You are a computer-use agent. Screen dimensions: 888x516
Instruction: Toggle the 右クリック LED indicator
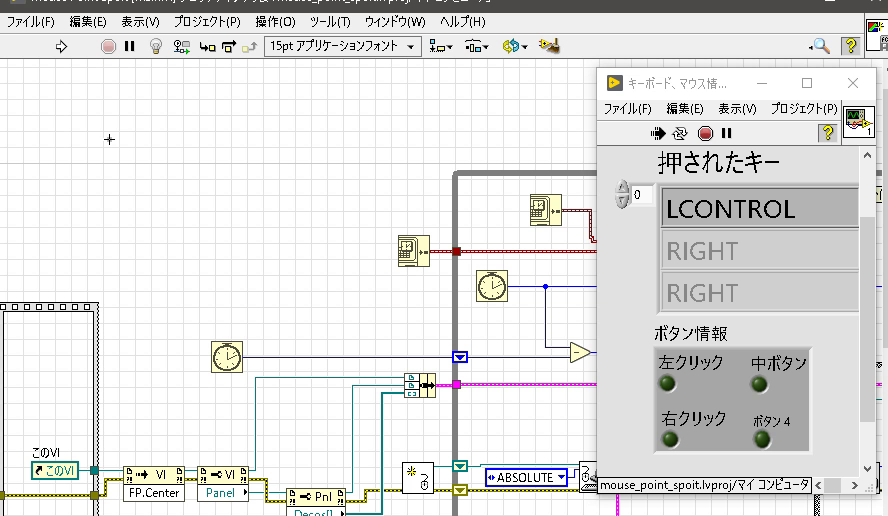(670, 439)
